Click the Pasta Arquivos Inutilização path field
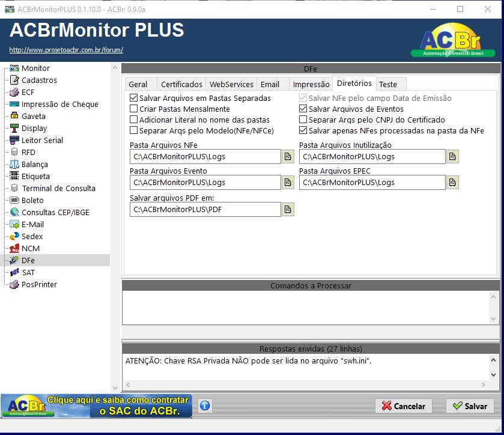Image resolution: width=504 pixels, height=435 pixels. [x=372, y=157]
